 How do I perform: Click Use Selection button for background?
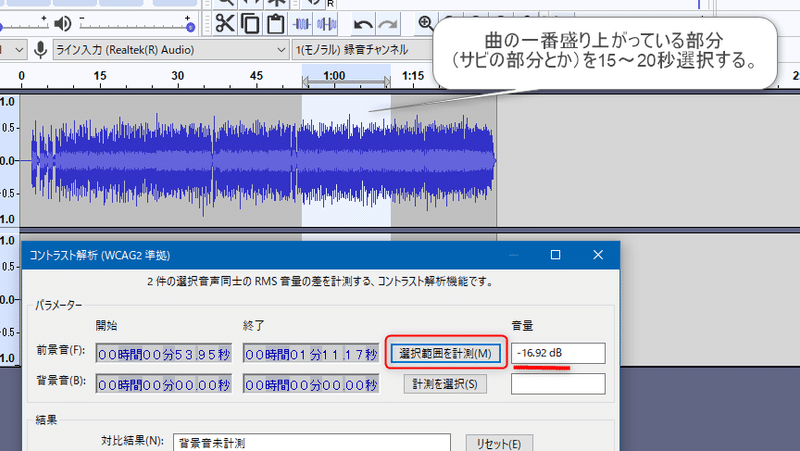pos(445,384)
